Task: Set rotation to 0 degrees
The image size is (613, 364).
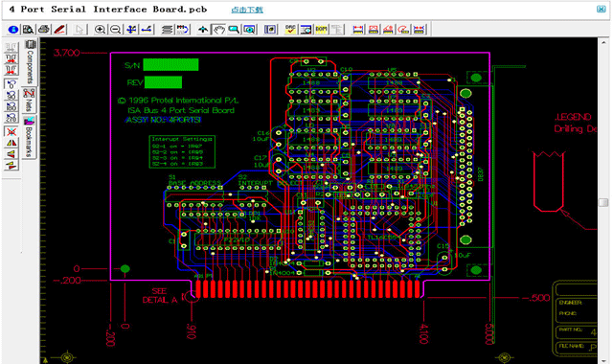Action: 11,83
